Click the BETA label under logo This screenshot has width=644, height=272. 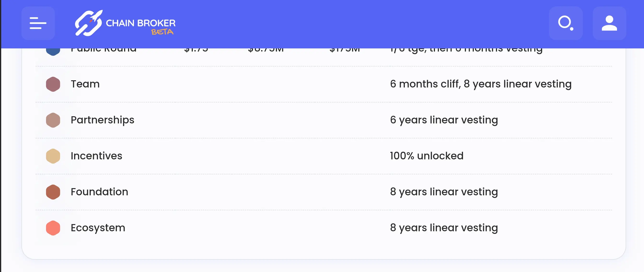pyautogui.click(x=162, y=32)
